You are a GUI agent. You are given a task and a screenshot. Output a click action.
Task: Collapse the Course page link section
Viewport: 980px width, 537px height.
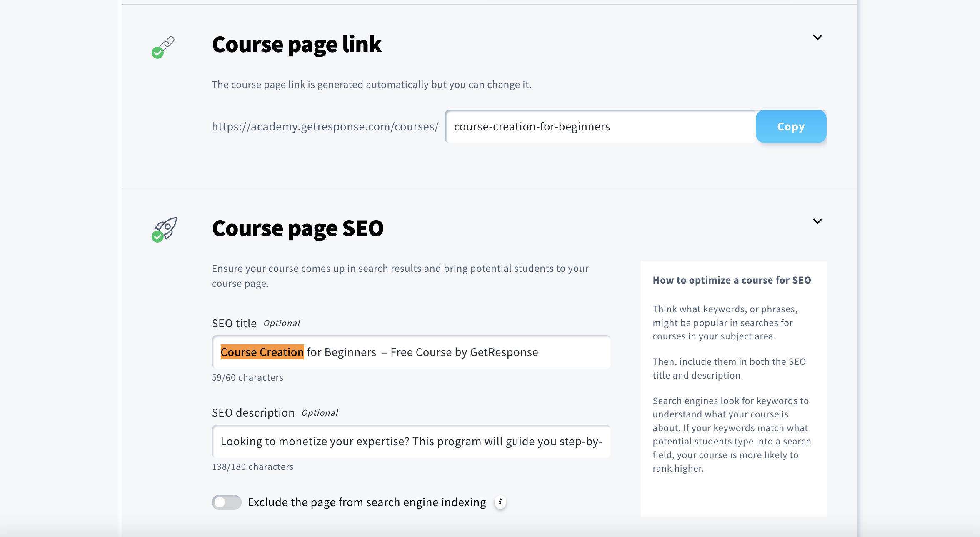[817, 37]
